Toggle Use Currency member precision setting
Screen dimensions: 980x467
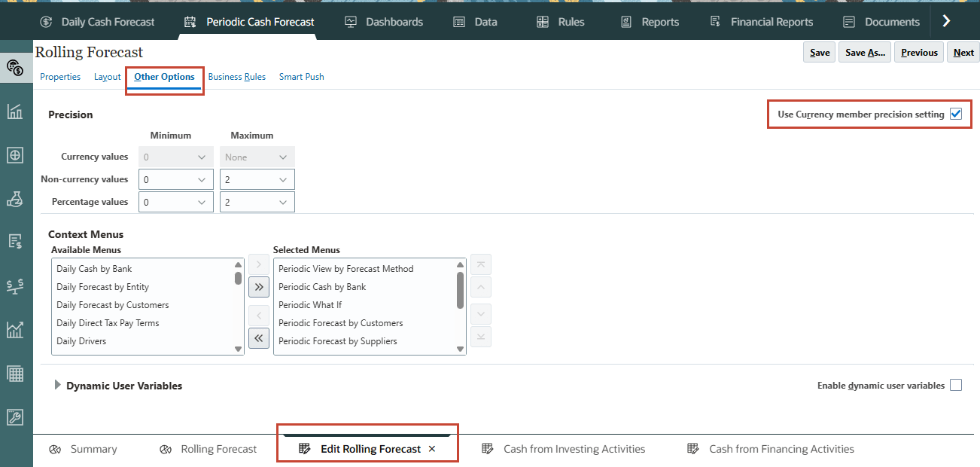[x=956, y=114]
